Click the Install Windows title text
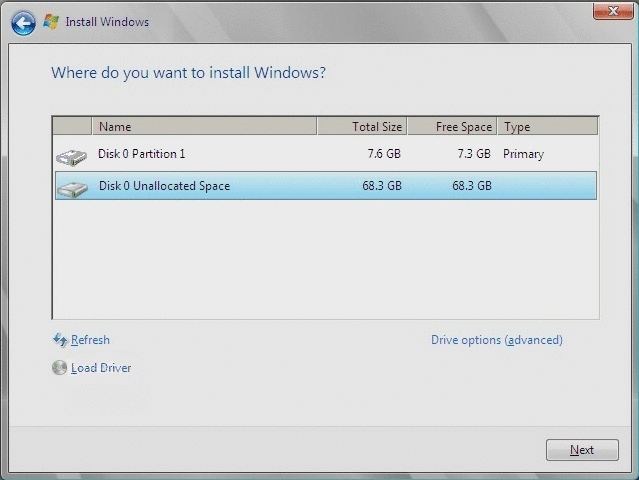The image size is (639, 480). coord(107,22)
